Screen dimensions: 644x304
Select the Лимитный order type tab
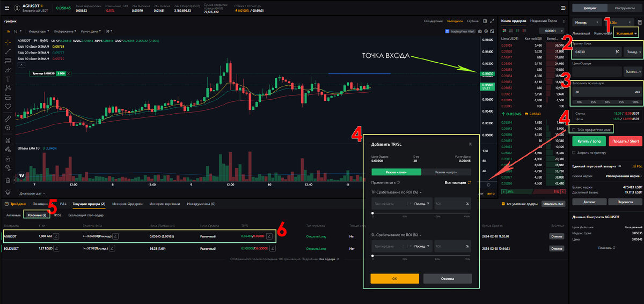(581, 34)
